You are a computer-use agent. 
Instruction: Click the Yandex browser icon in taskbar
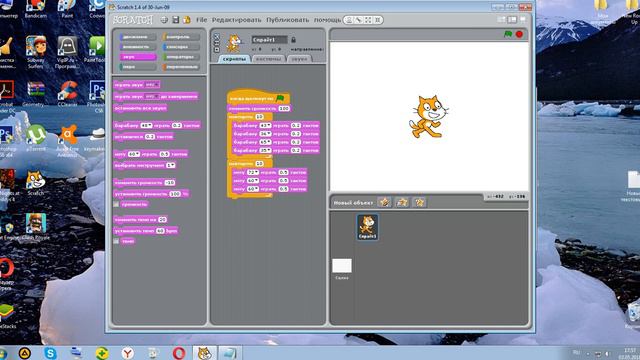tap(127, 353)
